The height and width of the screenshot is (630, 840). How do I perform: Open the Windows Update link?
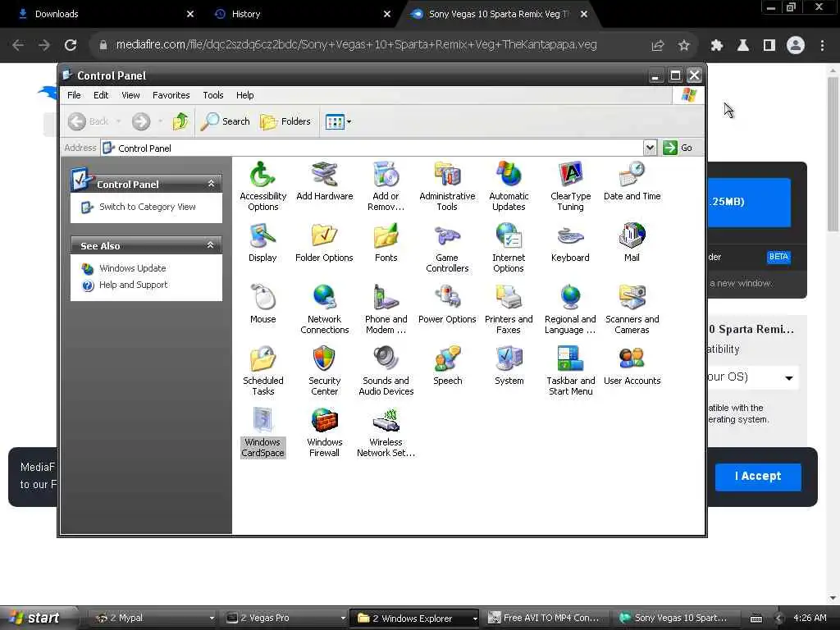132,268
